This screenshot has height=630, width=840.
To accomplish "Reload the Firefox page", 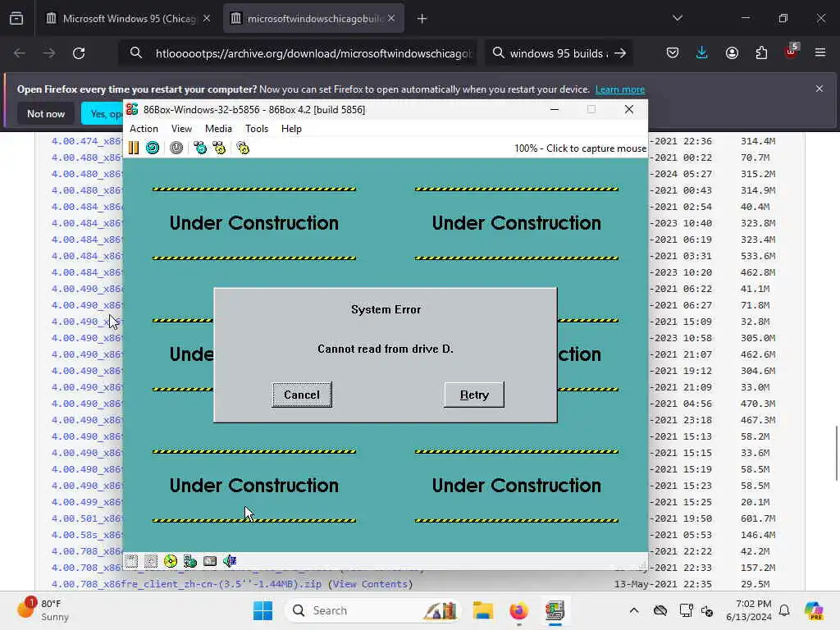I will [x=79, y=53].
